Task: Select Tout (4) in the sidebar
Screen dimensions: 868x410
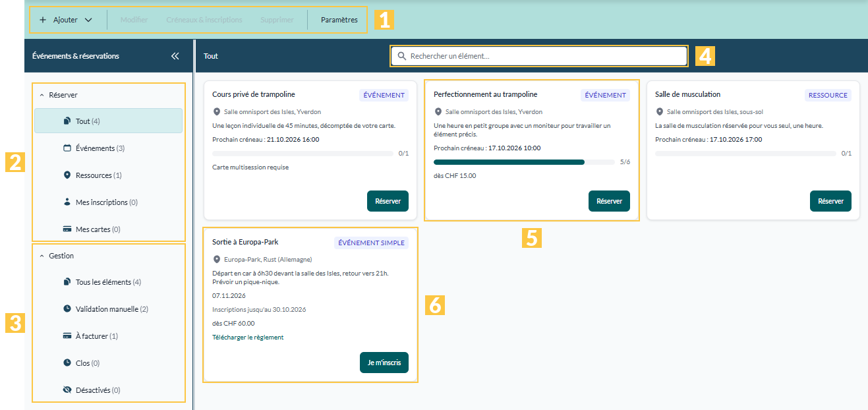Action: click(109, 121)
